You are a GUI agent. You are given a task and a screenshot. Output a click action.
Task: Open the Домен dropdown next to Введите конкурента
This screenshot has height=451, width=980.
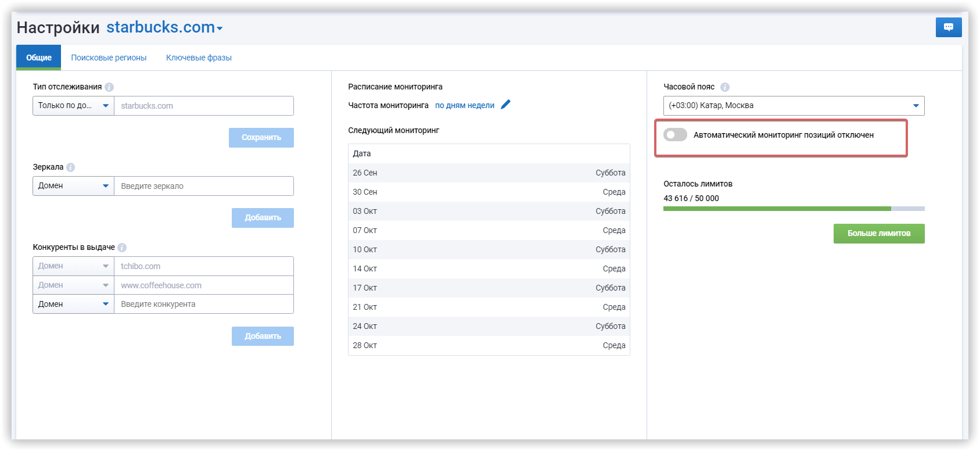click(x=73, y=304)
